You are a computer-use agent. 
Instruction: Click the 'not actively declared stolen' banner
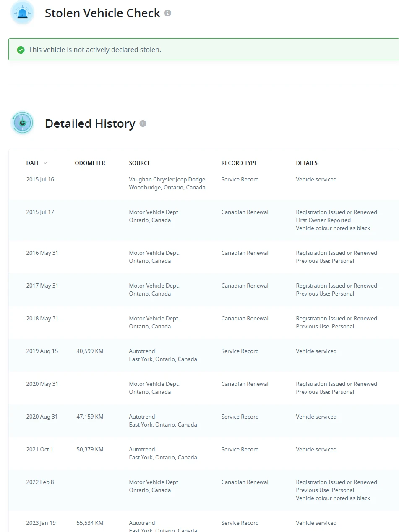[204, 50]
